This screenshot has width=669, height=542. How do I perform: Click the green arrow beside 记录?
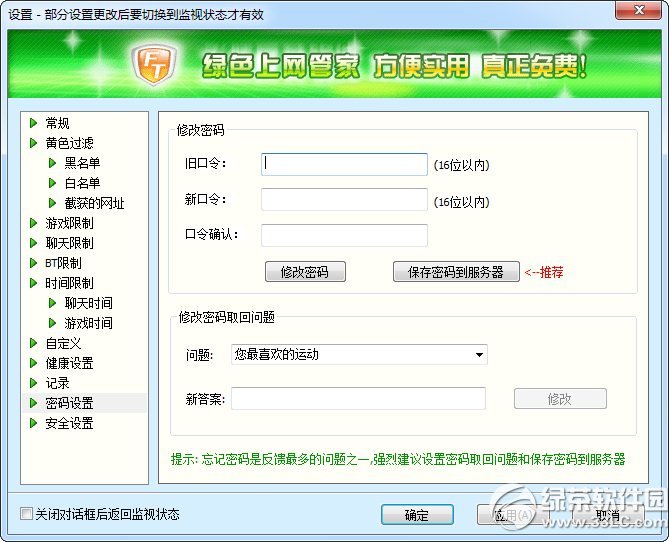(x=33, y=383)
